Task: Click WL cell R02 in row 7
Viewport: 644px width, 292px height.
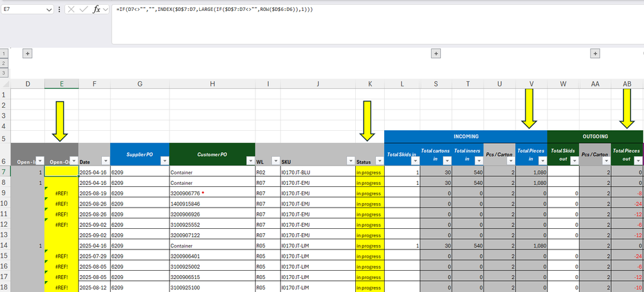Action: coord(268,173)
